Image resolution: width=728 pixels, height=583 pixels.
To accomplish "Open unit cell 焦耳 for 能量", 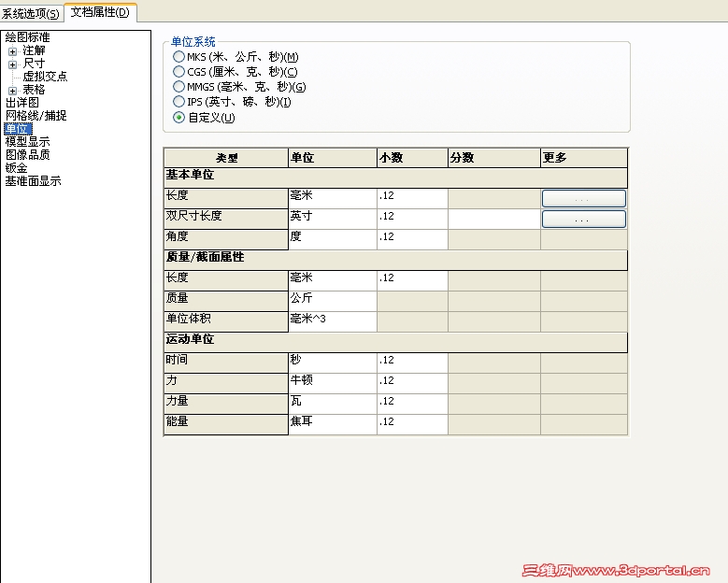I will (x=333, y=424).
